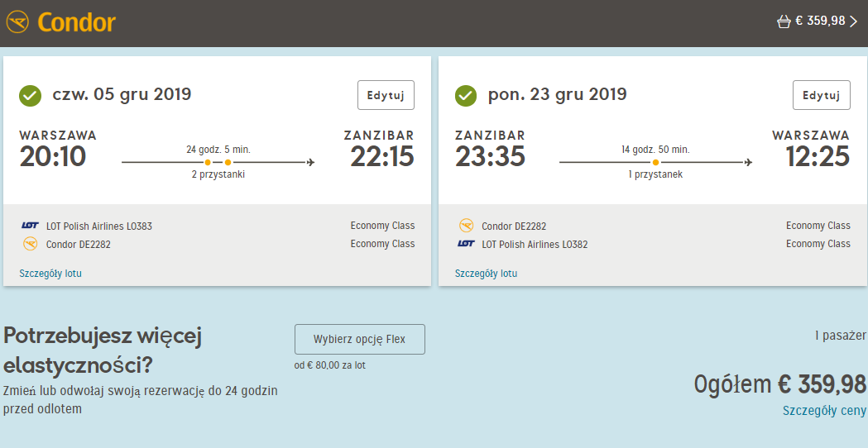Click Condor icon in return flight card
The width and height of the screenshot is (868, 448).
click(x=466, y=226)
